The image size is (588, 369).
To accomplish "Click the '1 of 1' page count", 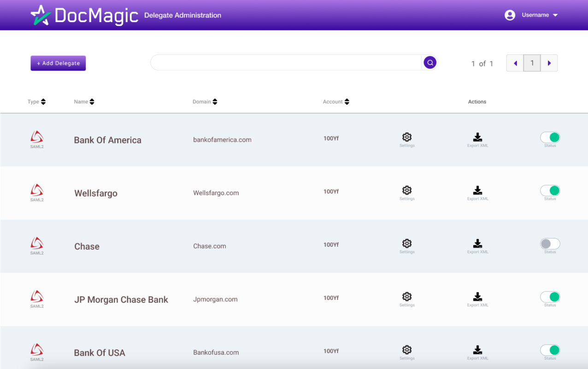I will [482, 64].
